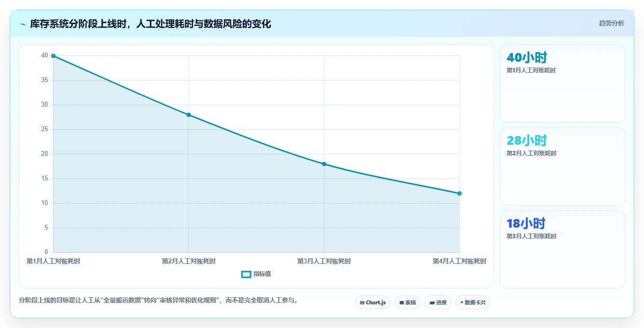Click the 趋势分析 label in header
This screenshot has width=644, height=328.
[x=611, y=23]
